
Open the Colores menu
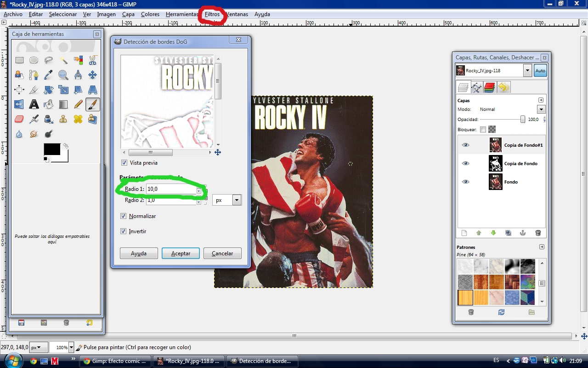(150, 14)
